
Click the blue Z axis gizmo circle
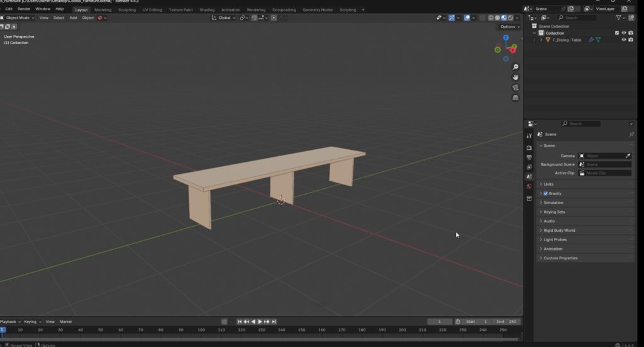(x=506, y=37)
